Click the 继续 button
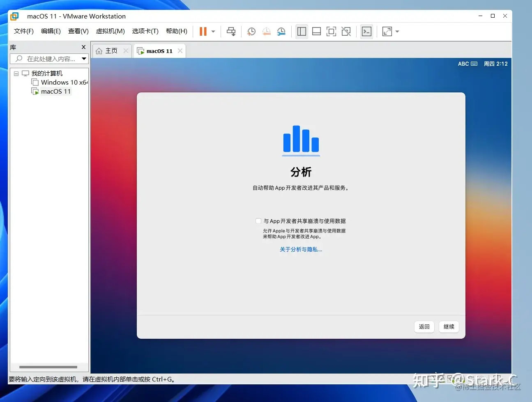 [x=449, y=327]
